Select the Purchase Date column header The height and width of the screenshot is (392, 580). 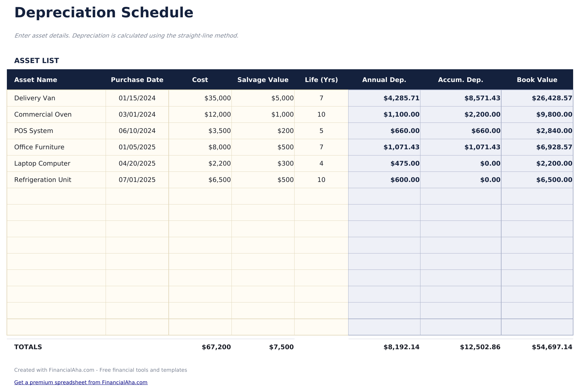[137, 79]
